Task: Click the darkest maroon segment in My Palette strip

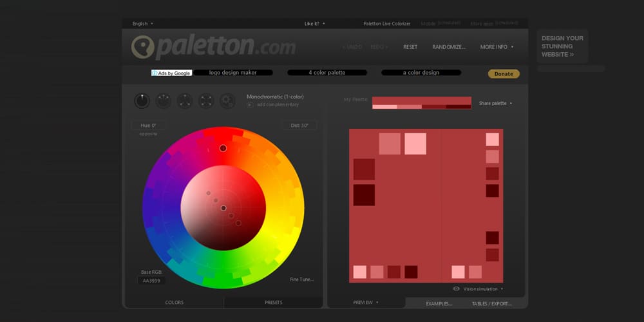Action: tap(459, 107)
